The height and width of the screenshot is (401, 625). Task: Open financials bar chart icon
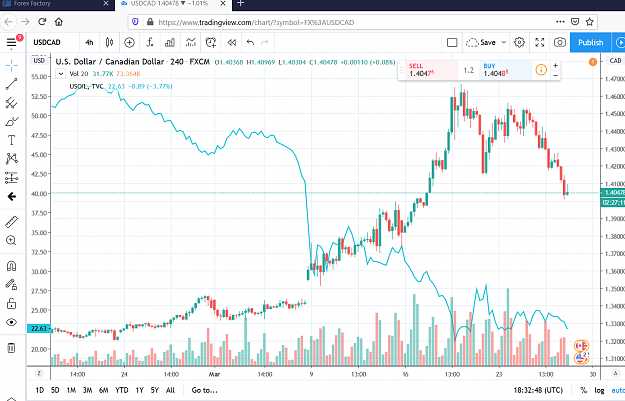pyautogui.click(x=170, y=42)
